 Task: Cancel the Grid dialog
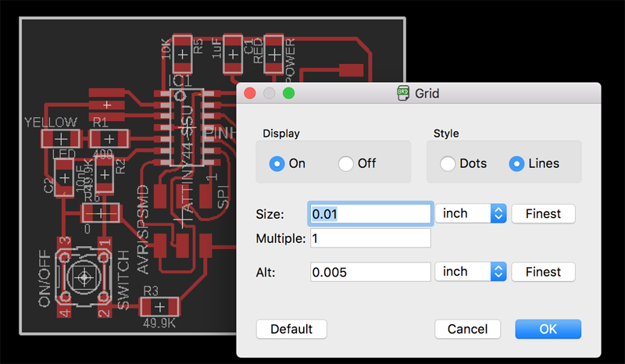point(467,330)
